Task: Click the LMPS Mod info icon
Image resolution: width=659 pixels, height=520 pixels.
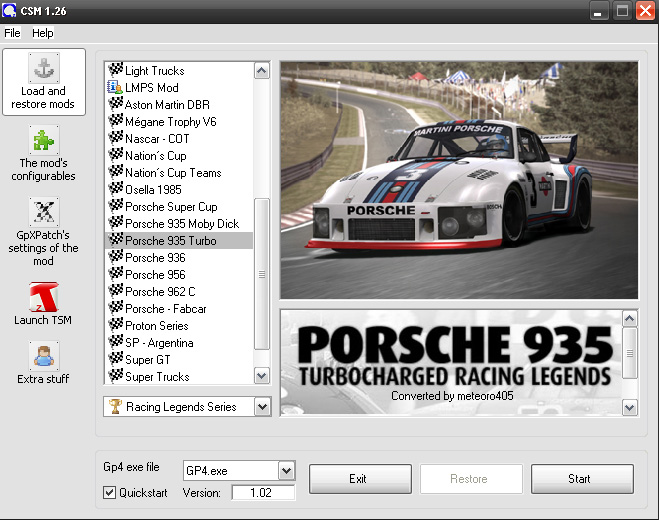Action: pyautogui.click(x=115, y=87)
